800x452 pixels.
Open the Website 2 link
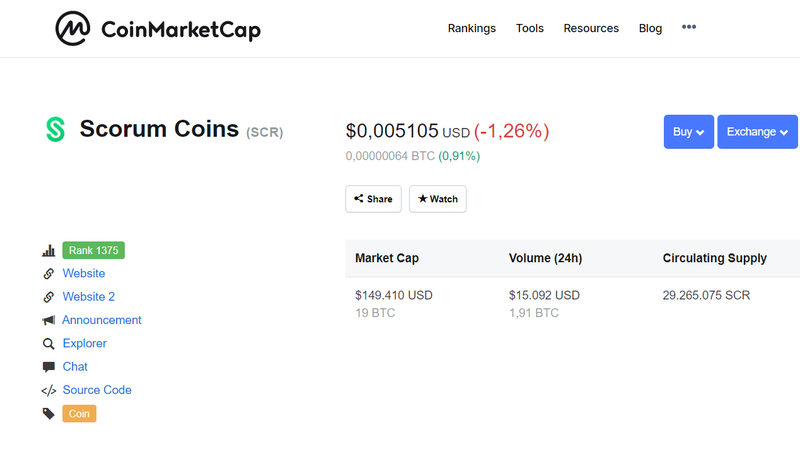(89, 297)
